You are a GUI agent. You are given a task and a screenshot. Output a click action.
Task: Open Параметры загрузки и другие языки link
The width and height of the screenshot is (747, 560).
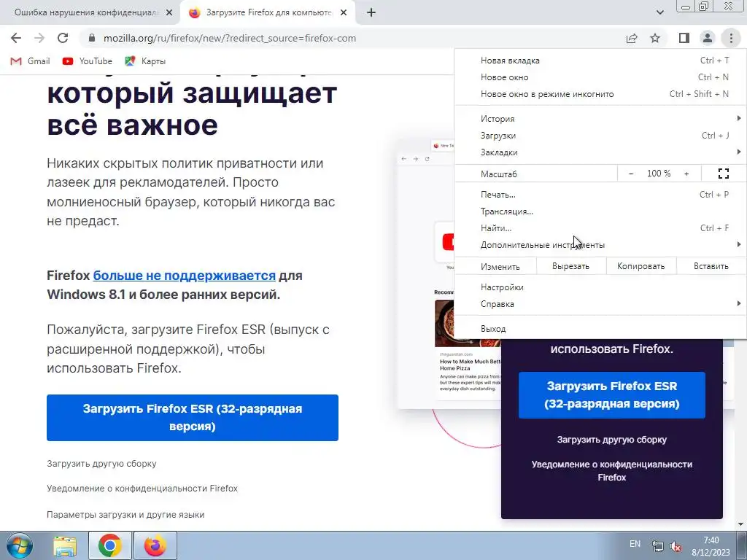pos(125,515)
